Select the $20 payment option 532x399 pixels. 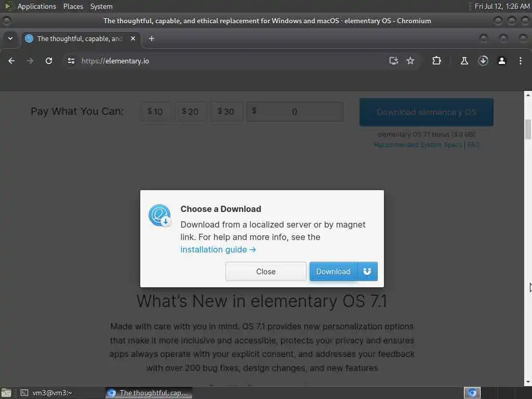click(190, 112)
